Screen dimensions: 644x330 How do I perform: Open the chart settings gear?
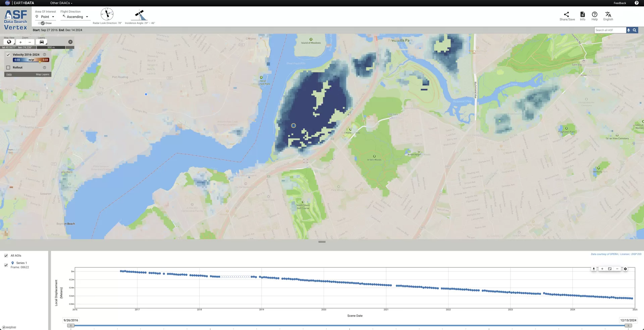point(625,269)
